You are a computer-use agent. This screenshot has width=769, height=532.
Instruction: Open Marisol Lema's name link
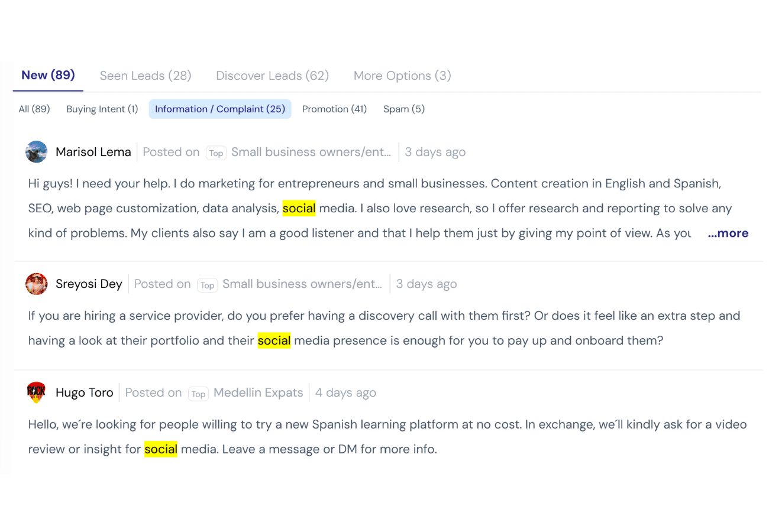(93, 152)
